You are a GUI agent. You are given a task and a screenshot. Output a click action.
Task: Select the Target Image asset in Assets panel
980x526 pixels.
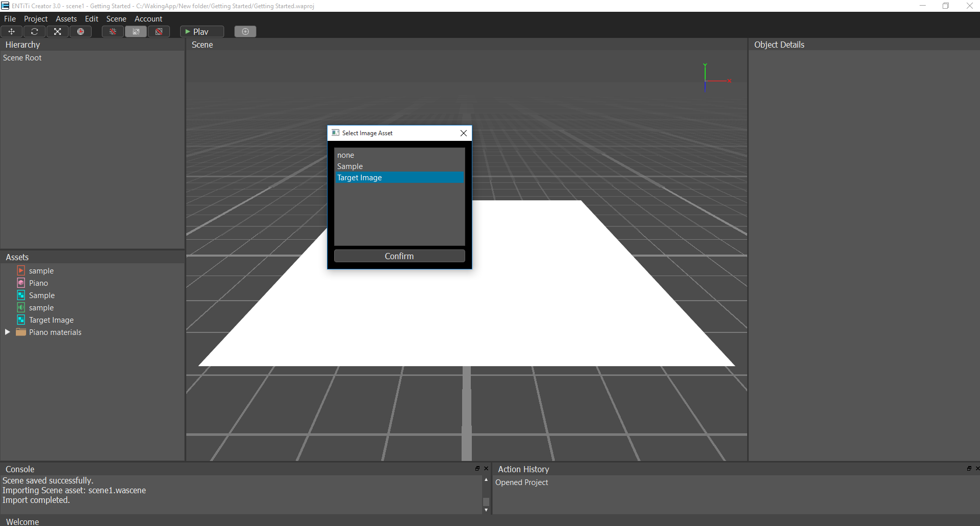click(51, 320)
